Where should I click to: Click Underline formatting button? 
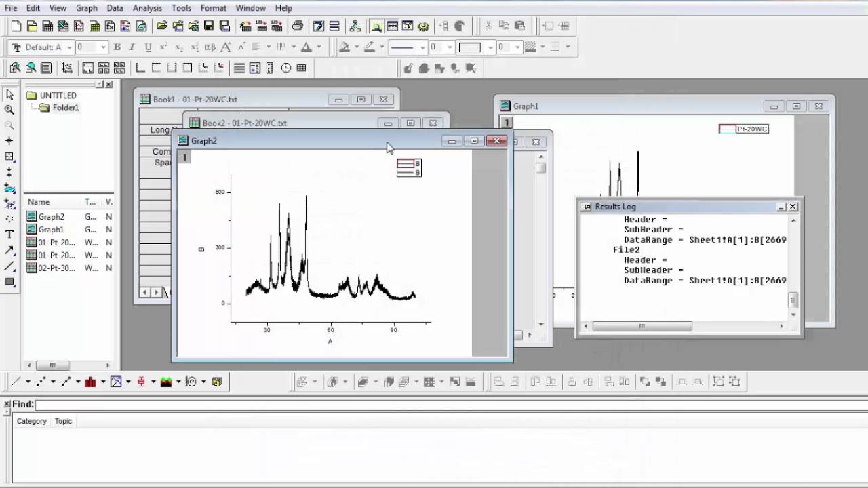[x=148, y=47]
